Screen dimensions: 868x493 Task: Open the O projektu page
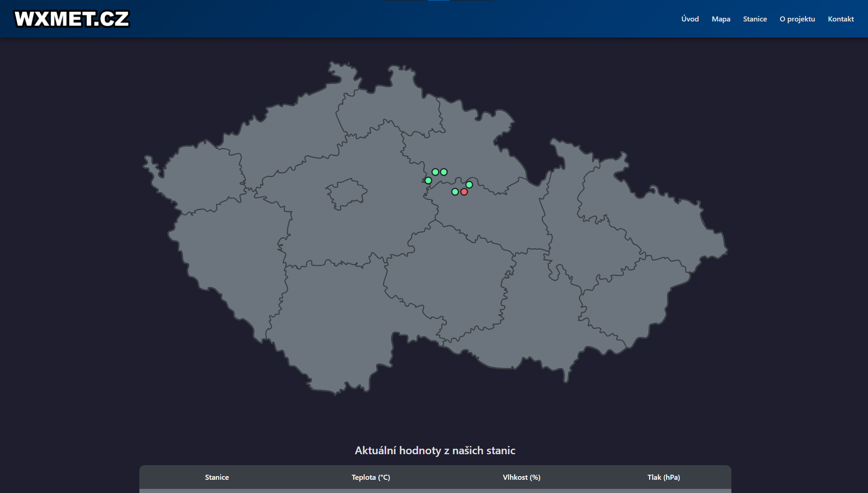click(x=797, y=19)
